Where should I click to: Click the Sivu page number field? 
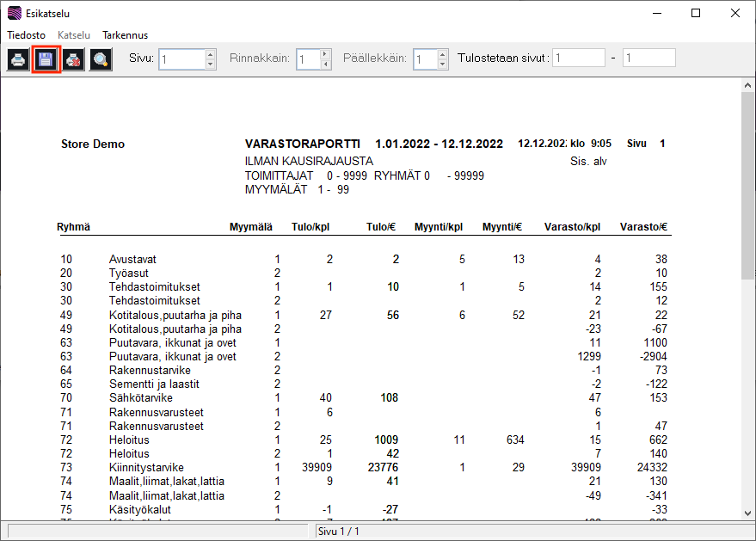pyautogui.click(x=182, y=59)
